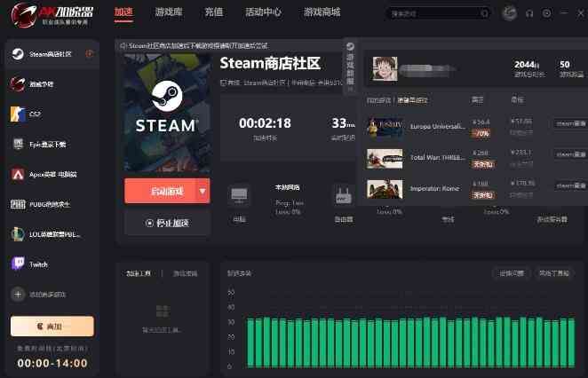The image size is (588, 378).
Task: Select the PUBG entry in the sidebar
Action: (52, 204)
